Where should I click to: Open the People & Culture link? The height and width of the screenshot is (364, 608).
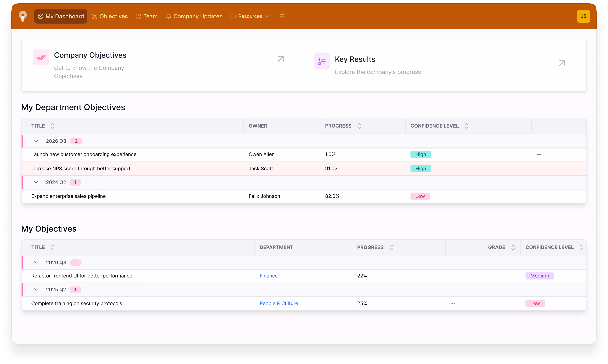point(278,303)
